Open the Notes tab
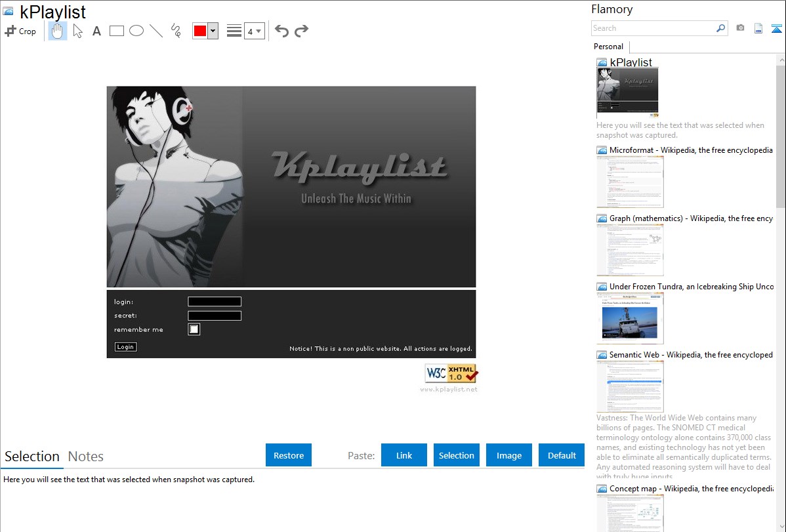Viewport: 786px width, 532px height. tap(86, 457)
